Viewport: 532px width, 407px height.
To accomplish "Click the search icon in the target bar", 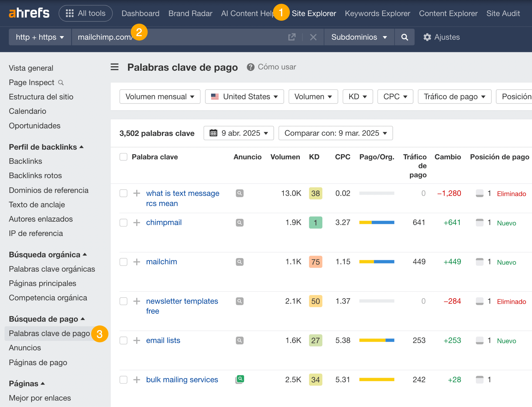I will 404,37.
